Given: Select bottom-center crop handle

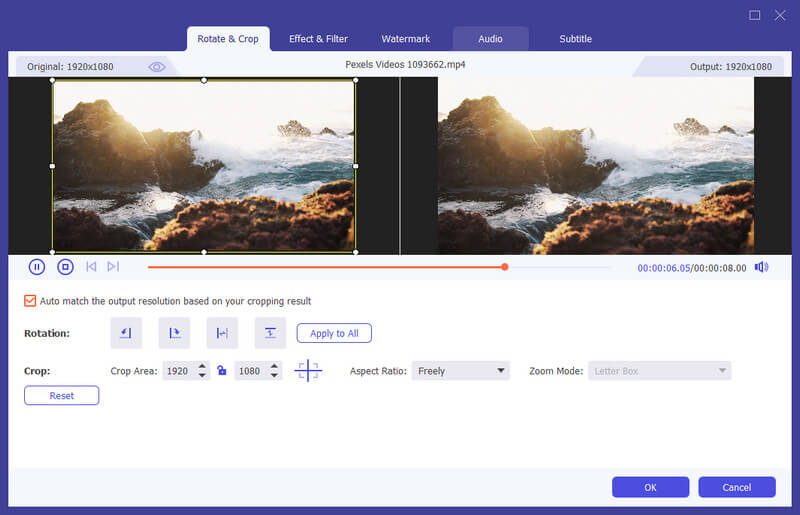Looking at the screenshot, I should tap(204, 252).
